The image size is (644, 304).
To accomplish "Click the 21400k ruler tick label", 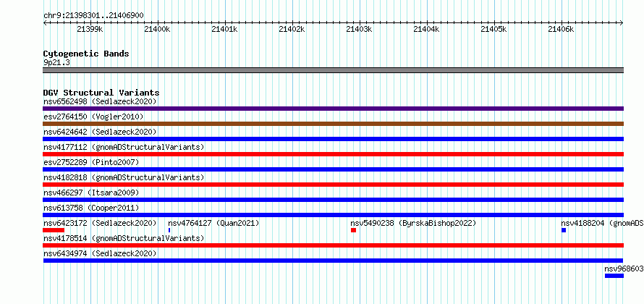I will [x=157, y=29].
